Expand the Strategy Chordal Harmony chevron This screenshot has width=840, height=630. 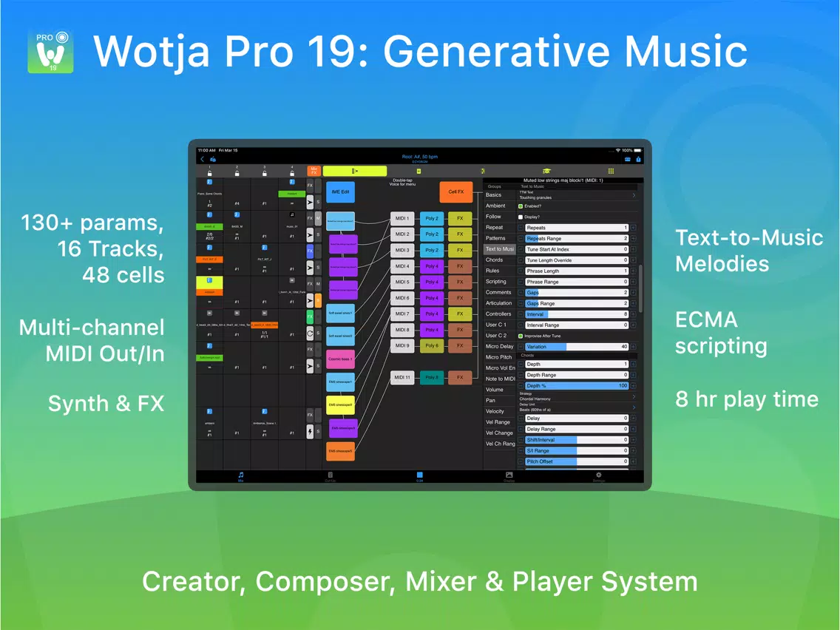coord(634,396)
